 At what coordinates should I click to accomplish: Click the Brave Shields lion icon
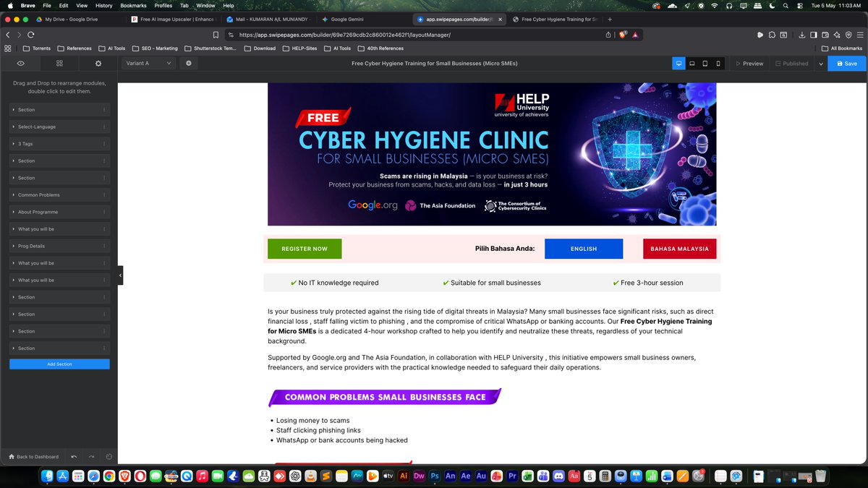coord(624,35)
